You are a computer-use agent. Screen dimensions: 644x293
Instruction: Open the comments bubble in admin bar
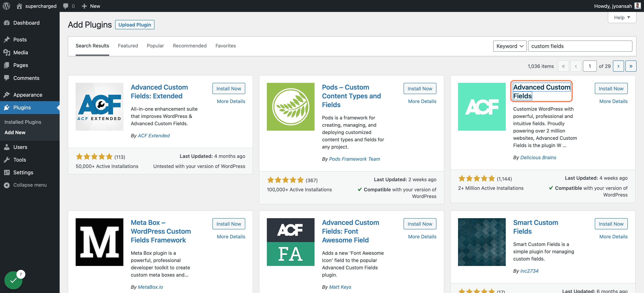pos(66,6)
